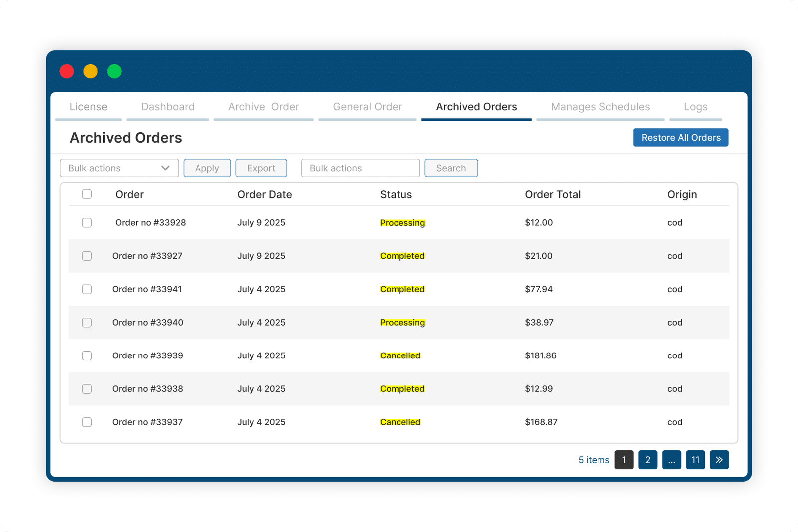
Task: Click the Apply button
Action: [x=207, y=168]
